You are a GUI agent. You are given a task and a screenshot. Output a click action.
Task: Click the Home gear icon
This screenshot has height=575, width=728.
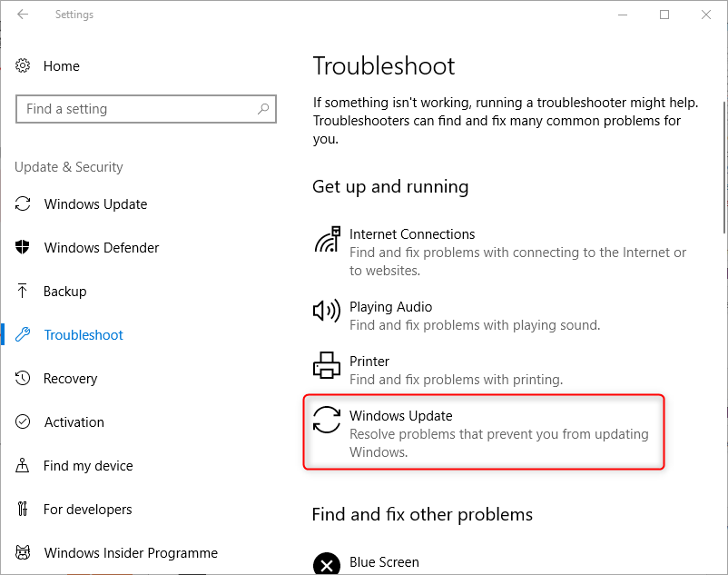point(24,66)
